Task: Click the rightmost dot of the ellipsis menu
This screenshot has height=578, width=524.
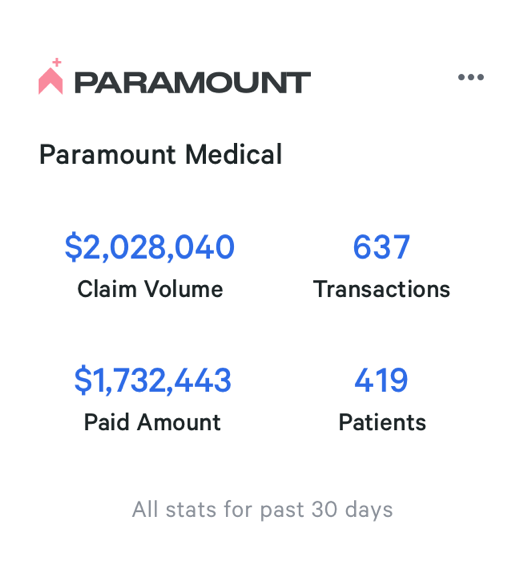Action: pos(480,77)
